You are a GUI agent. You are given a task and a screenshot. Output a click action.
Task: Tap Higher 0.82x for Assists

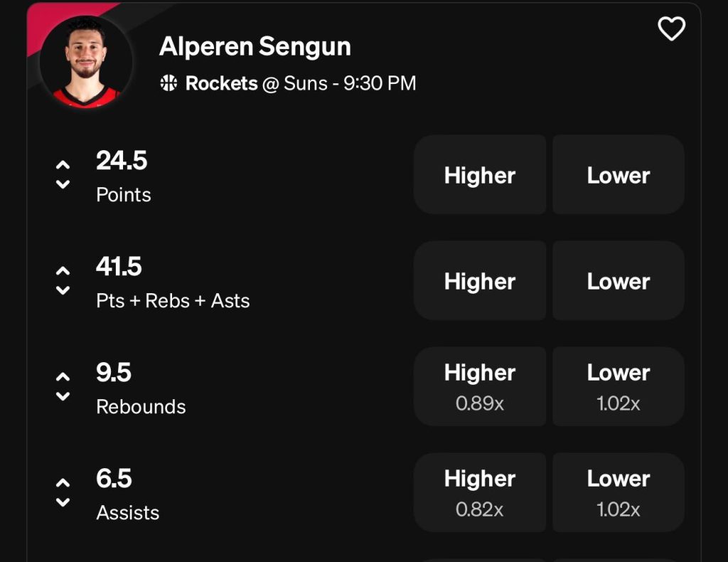point(480,492)
